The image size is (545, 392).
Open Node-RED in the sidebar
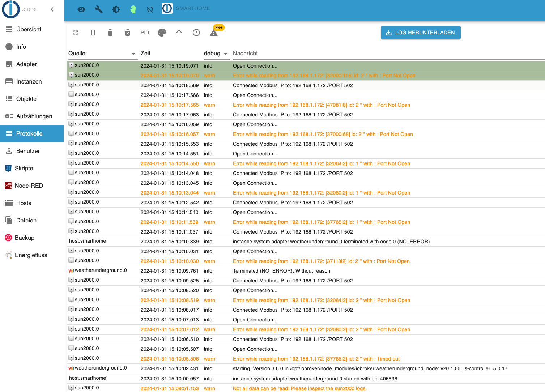[32, 186]
